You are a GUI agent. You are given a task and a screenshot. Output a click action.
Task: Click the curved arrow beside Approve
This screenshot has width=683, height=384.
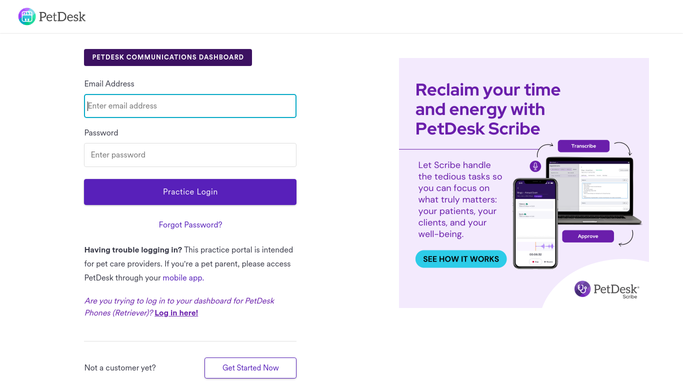[626, 238]
